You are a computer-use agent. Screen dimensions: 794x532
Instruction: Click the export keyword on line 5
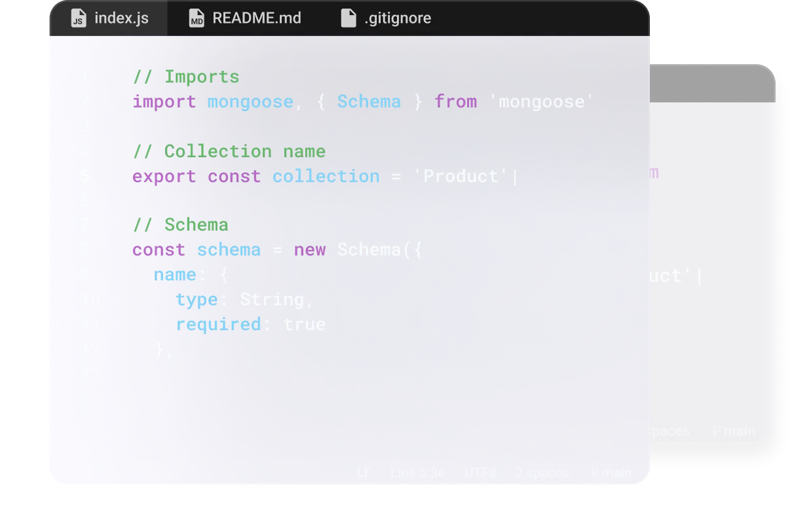click(x=164, y=176)
